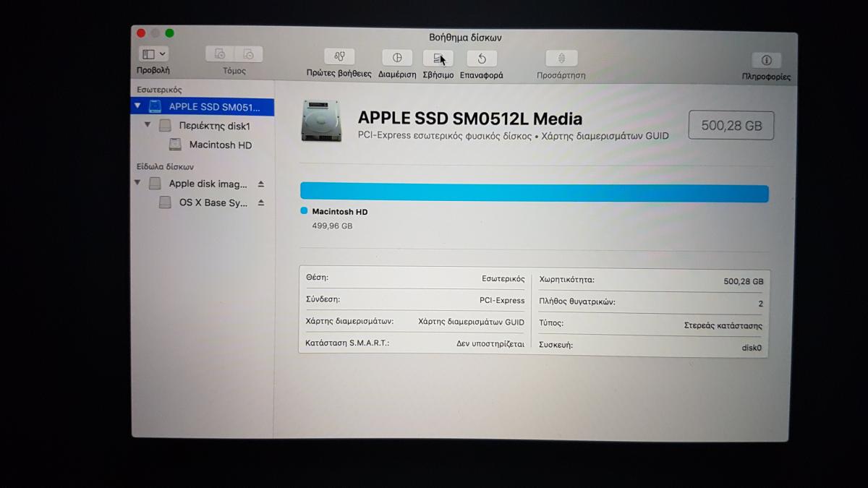The width and height of the screenshot is (868, 488).
Task: Open the Διαμέριση partition tool
Action: pyautogui.click(x=397, y=58)
